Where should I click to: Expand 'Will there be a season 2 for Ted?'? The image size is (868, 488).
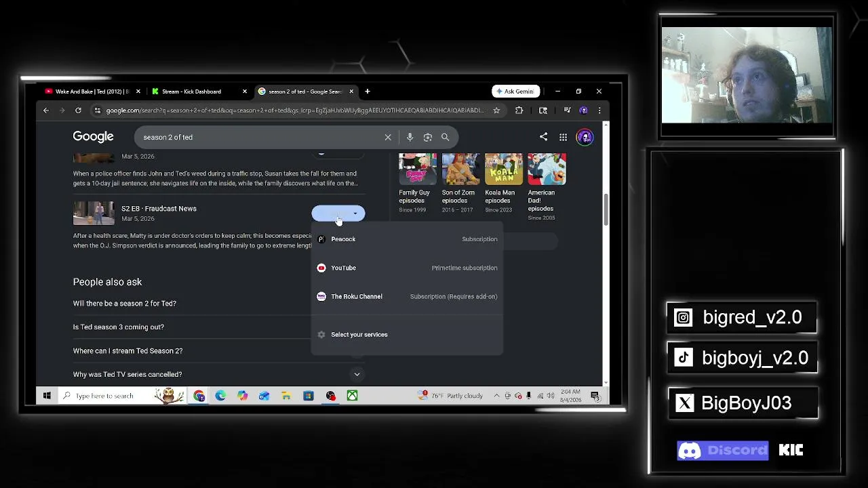coord(125,304)
